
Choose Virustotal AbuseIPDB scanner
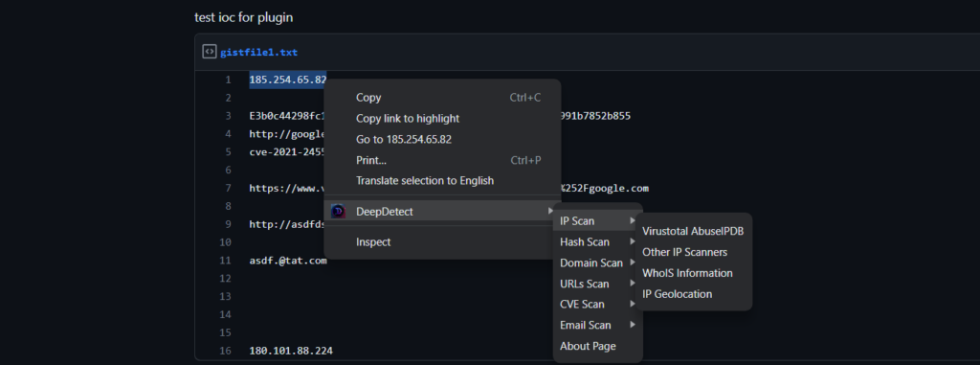(694, 231)
